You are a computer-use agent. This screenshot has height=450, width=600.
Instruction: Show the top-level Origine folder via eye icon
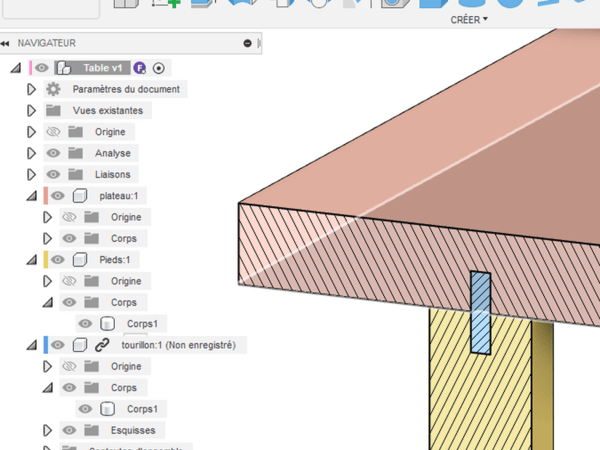pos(53,132)
